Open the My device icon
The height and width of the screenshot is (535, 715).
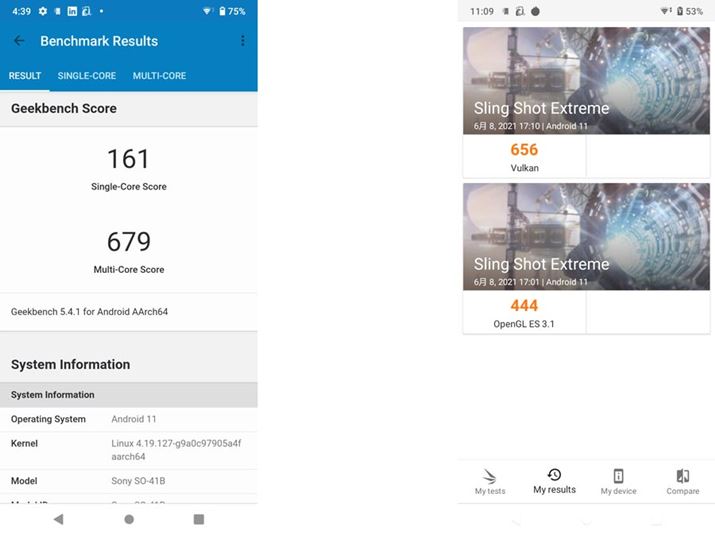(618, 476)
